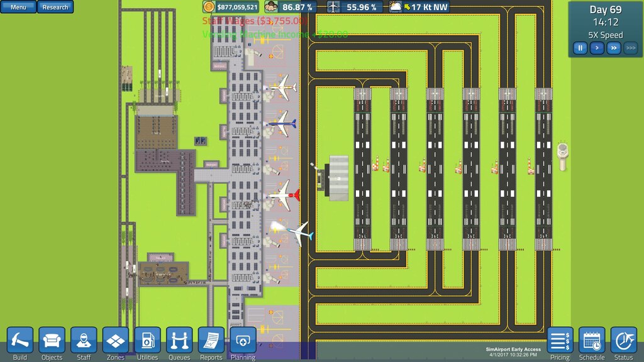Screen dimensions: 644x362
Task: Open the Menu button
Action: click(x=19, y=7)
